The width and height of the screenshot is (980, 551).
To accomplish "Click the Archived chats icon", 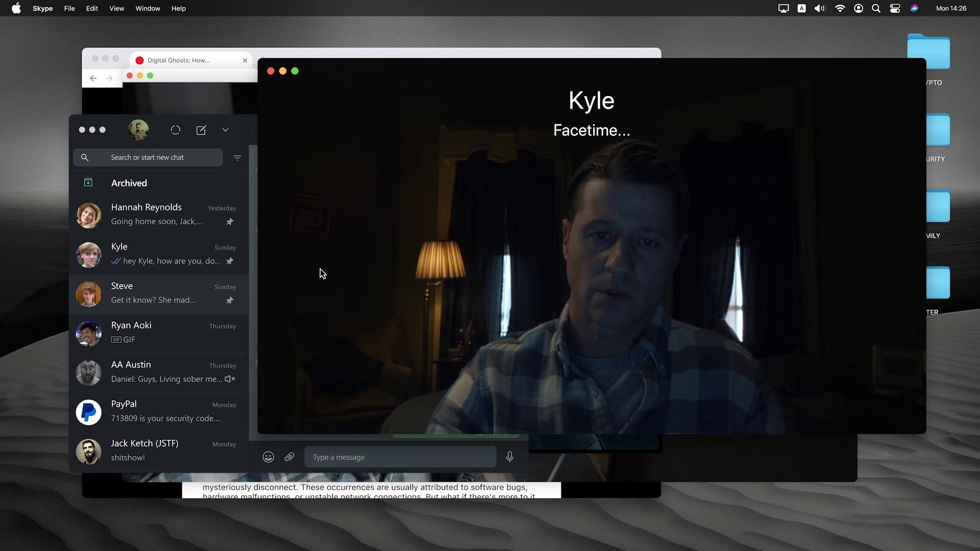I will tap(88, 183).
